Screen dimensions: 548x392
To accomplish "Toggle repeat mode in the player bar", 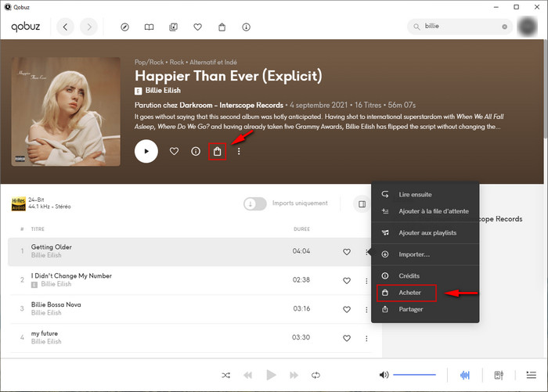I will 315,376.
